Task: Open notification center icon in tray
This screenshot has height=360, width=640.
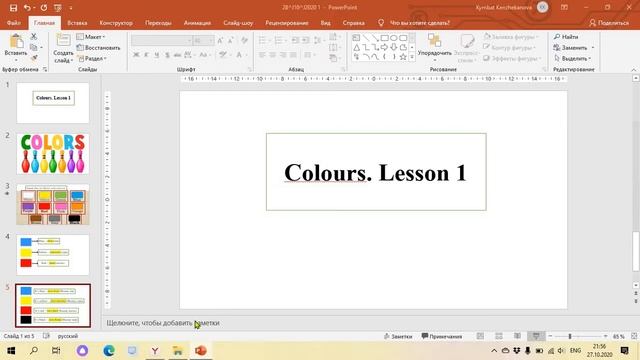Action: [x=624, y=351]
